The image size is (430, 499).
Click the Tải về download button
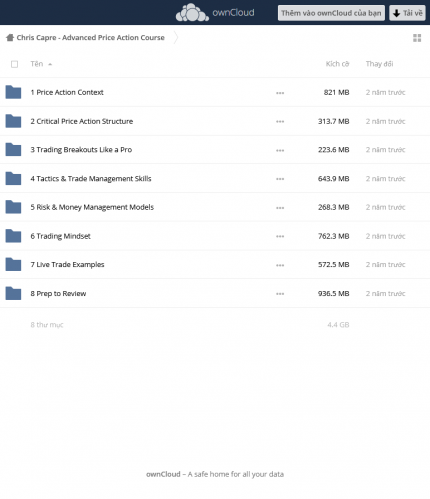pyautogui.click(x=407, y=13)
